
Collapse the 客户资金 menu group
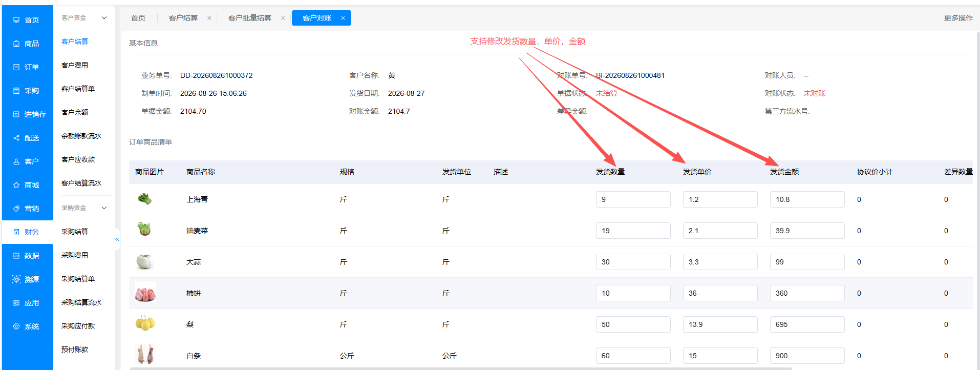tap(104, 18)
